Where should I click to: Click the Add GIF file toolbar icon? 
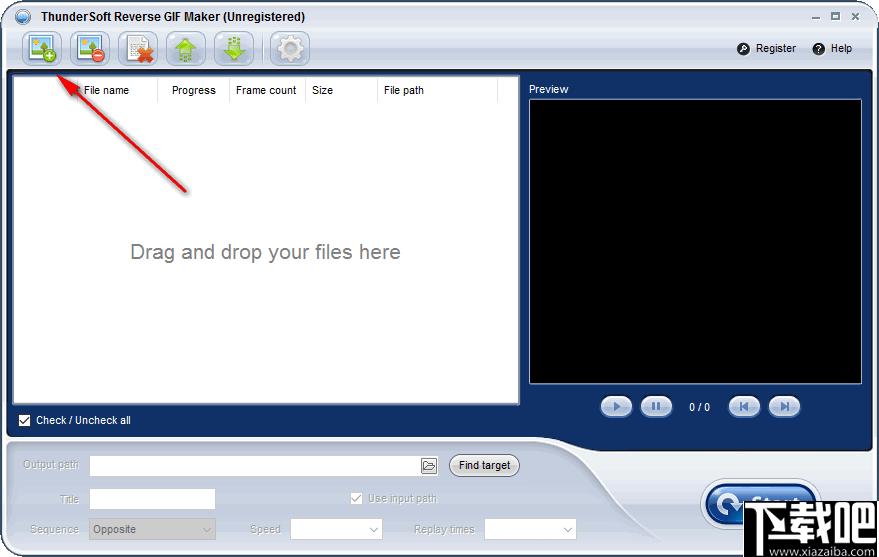click(42, 49)
